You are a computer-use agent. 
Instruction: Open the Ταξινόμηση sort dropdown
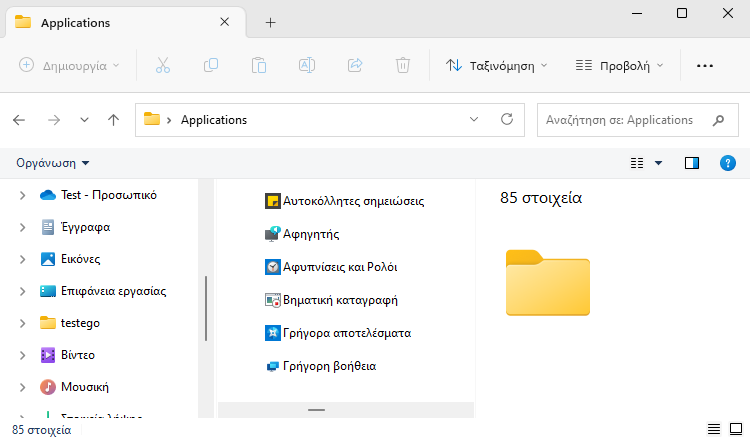click(x=496, y=66)
